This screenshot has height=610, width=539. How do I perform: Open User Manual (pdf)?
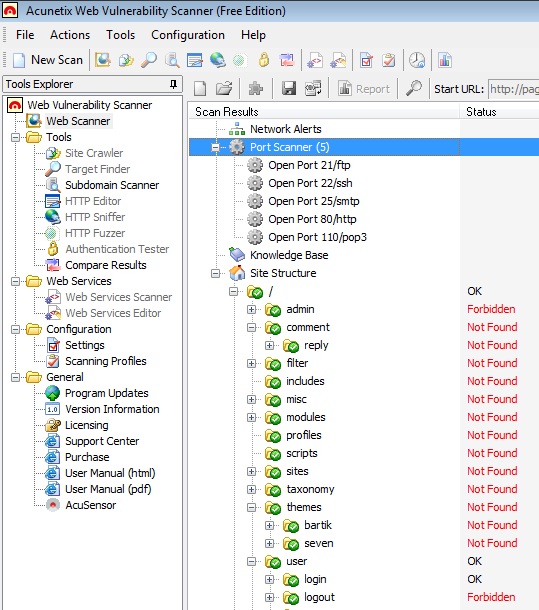[108, 489]
